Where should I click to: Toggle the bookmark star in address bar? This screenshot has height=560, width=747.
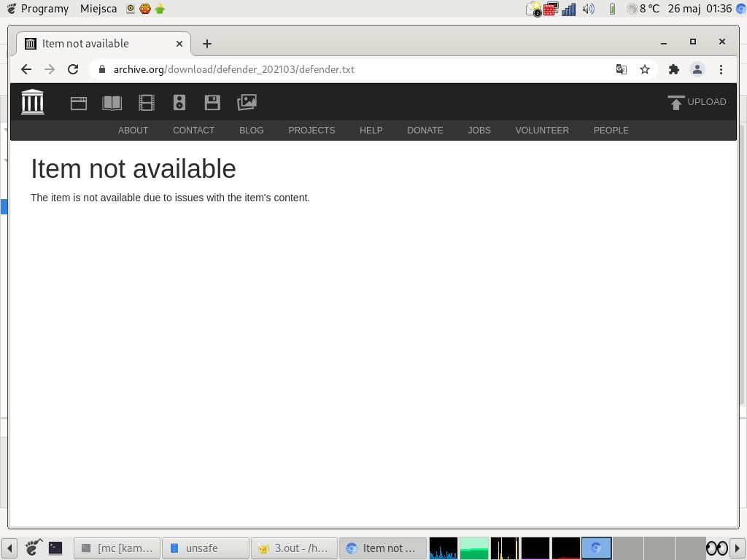coord(645,69)
